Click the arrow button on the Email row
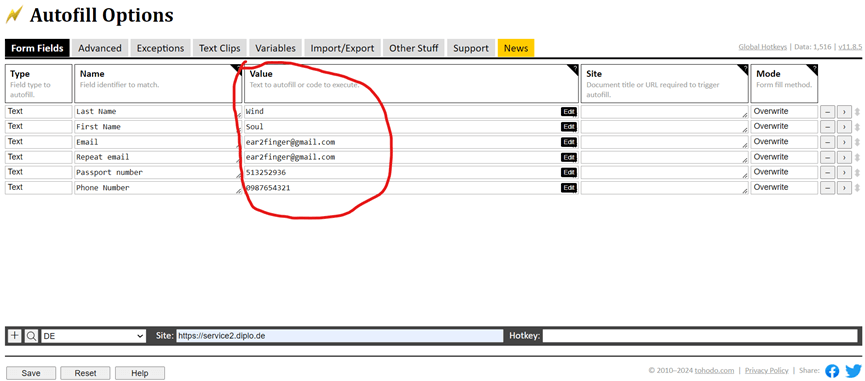 coord(845,142)
